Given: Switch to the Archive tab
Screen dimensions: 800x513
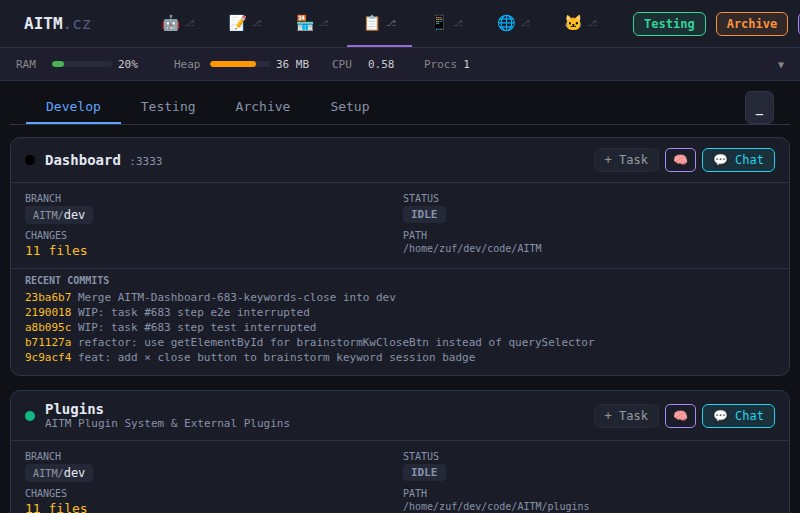Looking at the screenshot, I should pyautogui.click(x=263, y=107).
